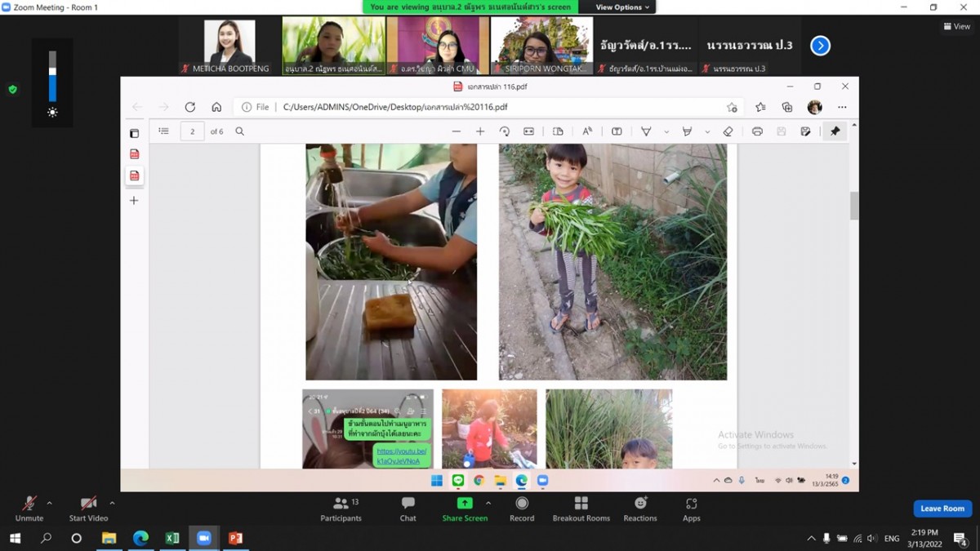Open Chrome in the shared taskbar
This screenshot has height=551, width=980.
479,481
